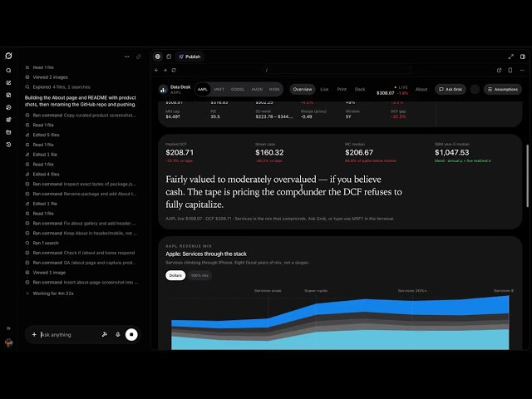Stop the running task with stop button

(131, 334)
